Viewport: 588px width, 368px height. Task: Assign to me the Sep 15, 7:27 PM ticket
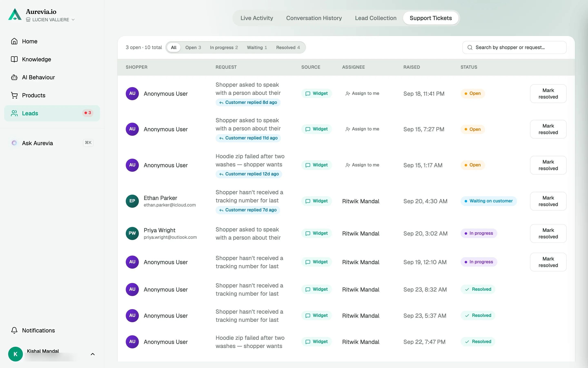pyautogui.click(x=362, y=129)
